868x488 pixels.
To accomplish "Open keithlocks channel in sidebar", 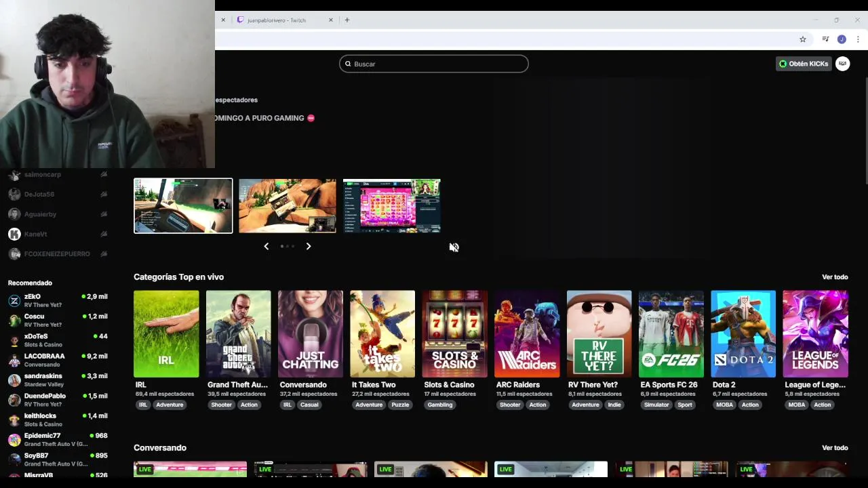I will (58, 420).
